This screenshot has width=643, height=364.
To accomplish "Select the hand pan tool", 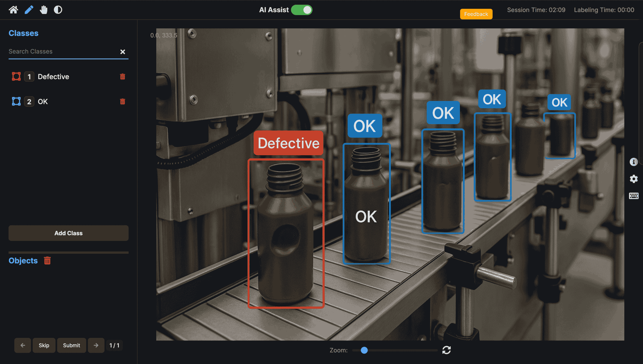I will click(x=43, y=10).
